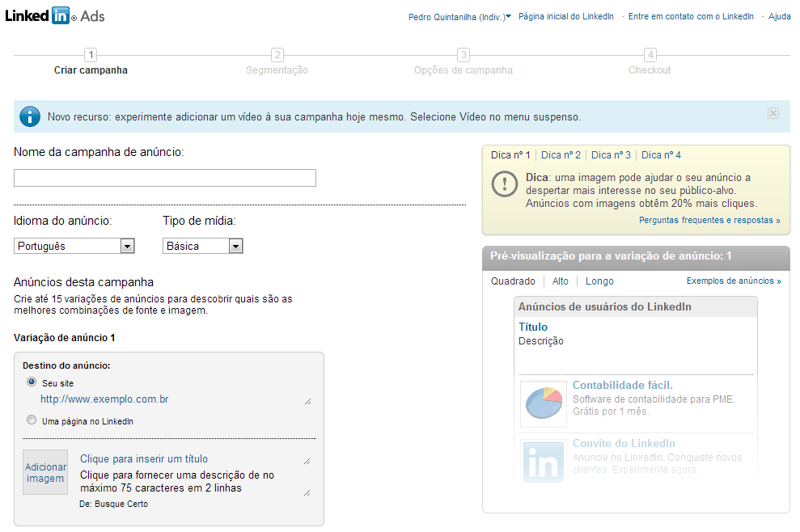800x532 pixels.
Task: Select the Quadrado preview format
Action: (513, 281)
